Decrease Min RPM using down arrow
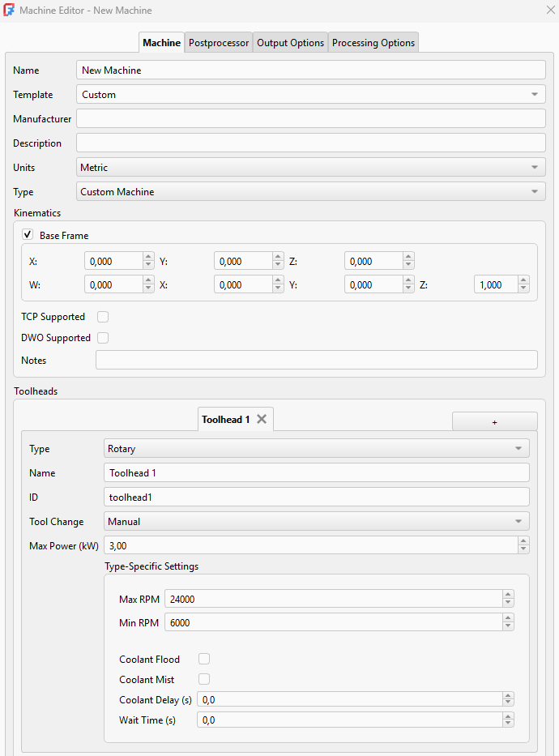The image size is (559, 756). (508, 626)
